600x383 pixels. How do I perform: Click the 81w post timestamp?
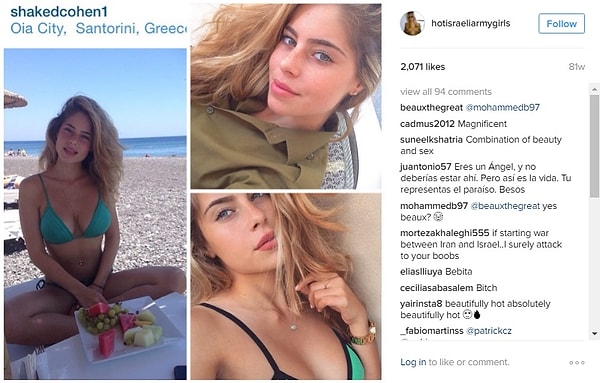(576, 67)
